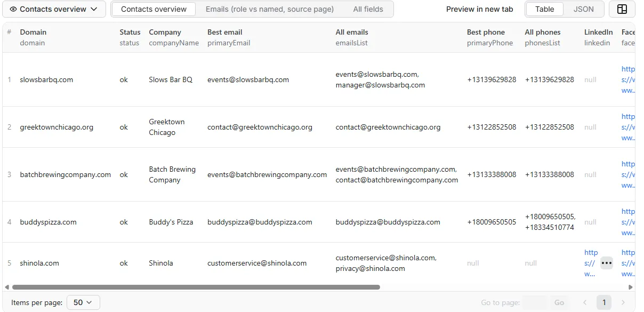Click the All phones cell for buddyspizza.com
This screenshot has height=312, width=644.
pyautogui.click(x=550, y=222)
